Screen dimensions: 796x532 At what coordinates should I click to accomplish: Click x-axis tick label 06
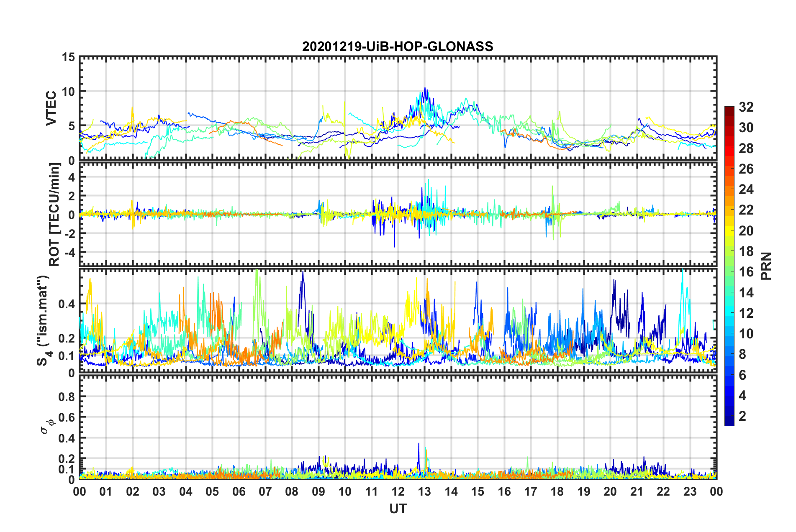click(x=239, y=491)
